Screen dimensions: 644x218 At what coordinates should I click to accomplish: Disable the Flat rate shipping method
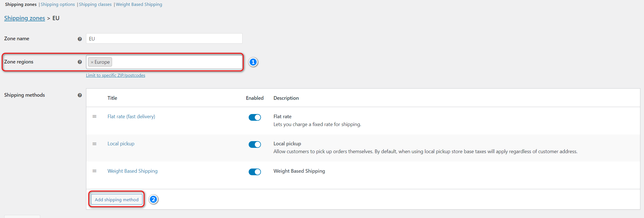pos(255,117)
